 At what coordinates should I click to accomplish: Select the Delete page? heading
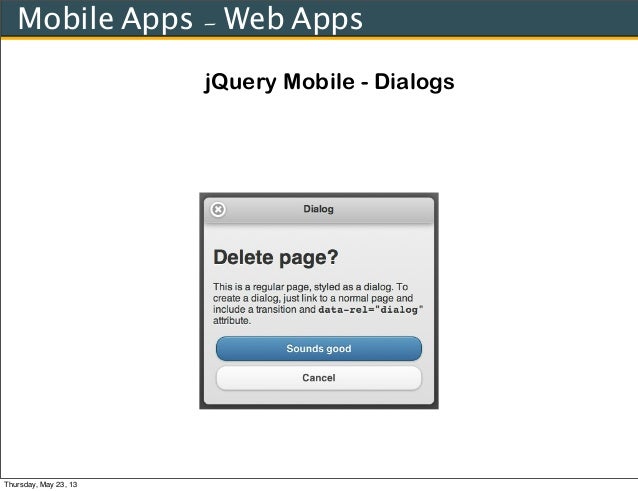pos(275,258)
